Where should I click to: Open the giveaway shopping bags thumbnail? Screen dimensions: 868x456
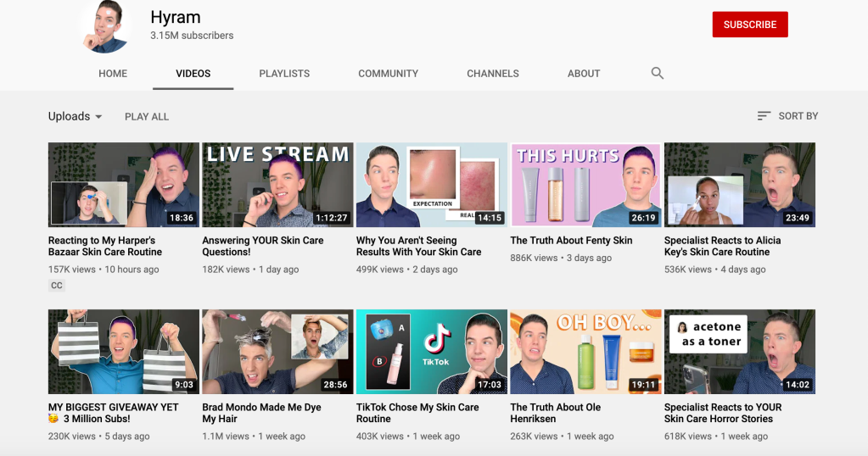click(x=123, y=352)
